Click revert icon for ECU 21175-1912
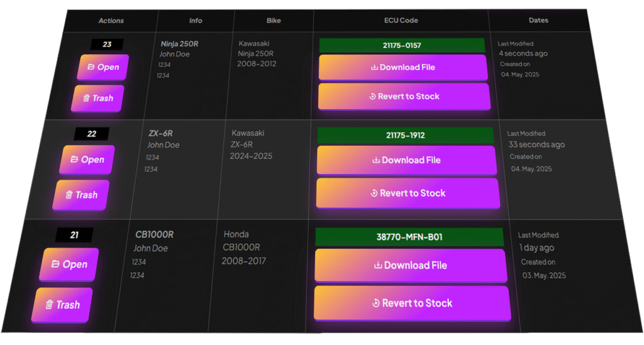The width and height of the screenshot is (644, 345). (x=374, y=194)
